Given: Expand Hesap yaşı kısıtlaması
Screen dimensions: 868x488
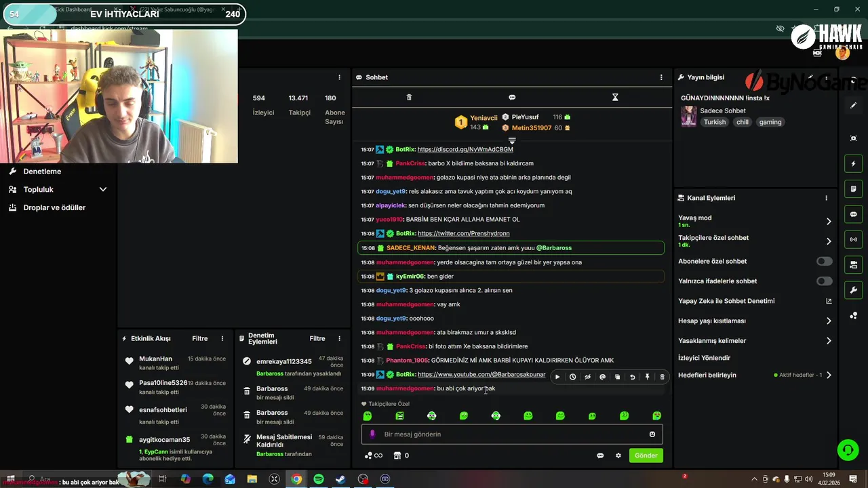Looking at the screenshot, I should click(x=828, y=321).
